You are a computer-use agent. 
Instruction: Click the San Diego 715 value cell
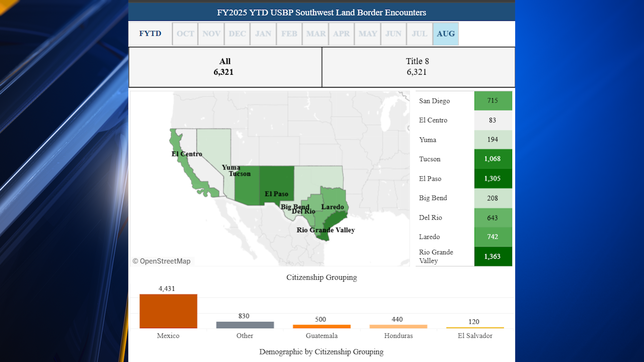click(x=493, y=101)
